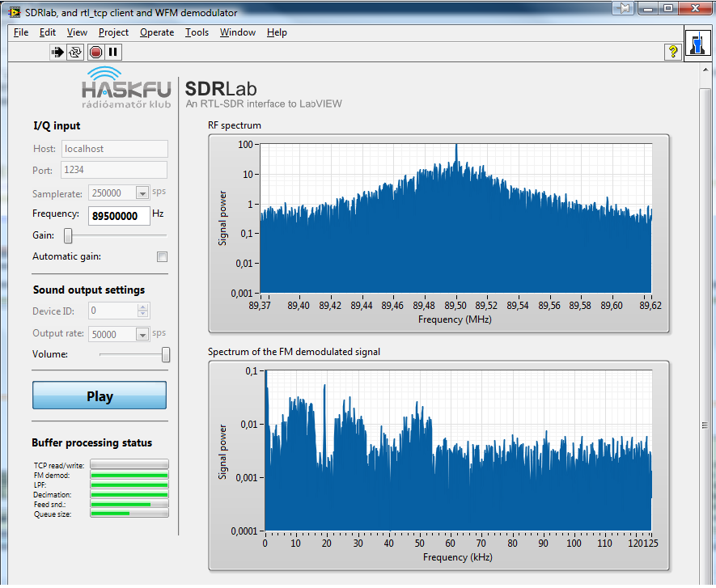Click the Play button

click(100, 396)
